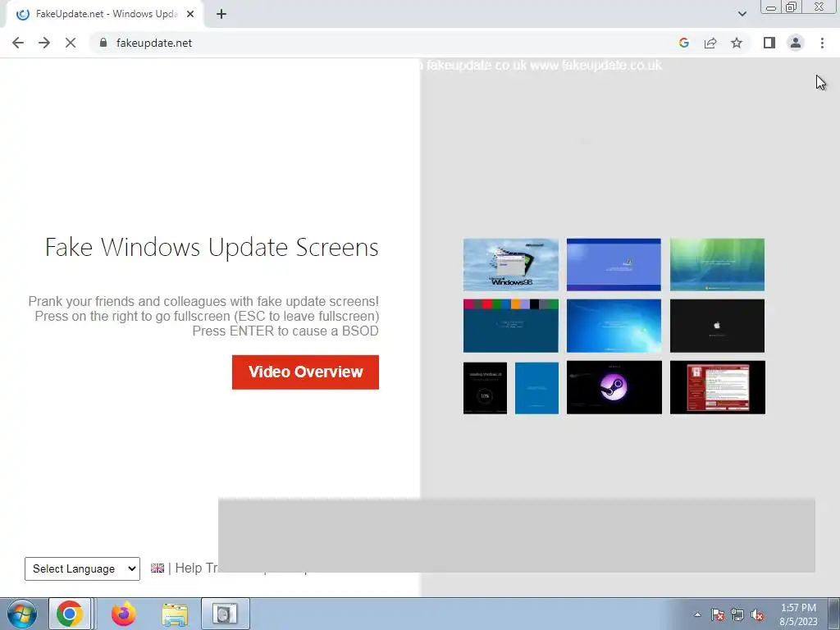
Task: Show hidden system tray icons
Action: (697, 614)
